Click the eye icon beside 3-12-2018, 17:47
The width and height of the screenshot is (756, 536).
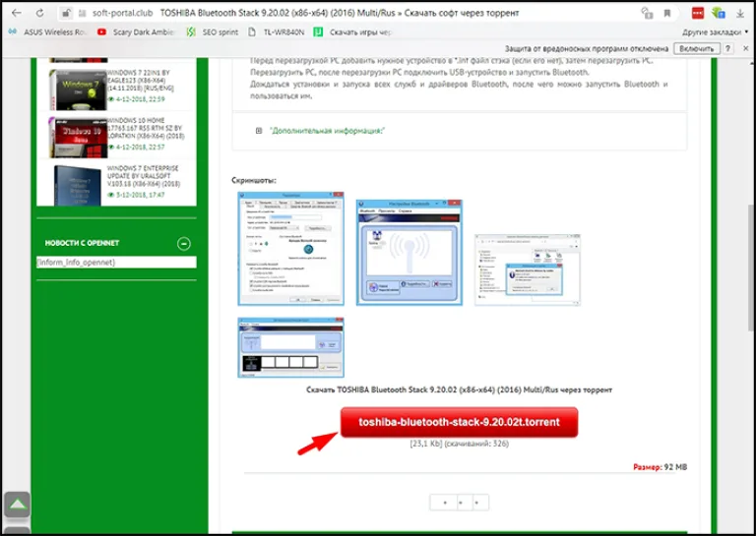(111, 195)
